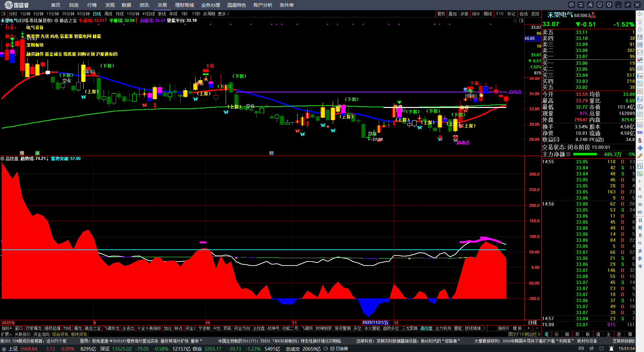Toggle 统计 statistics mode
The image size is (644, 352).
tap(476, 14)
